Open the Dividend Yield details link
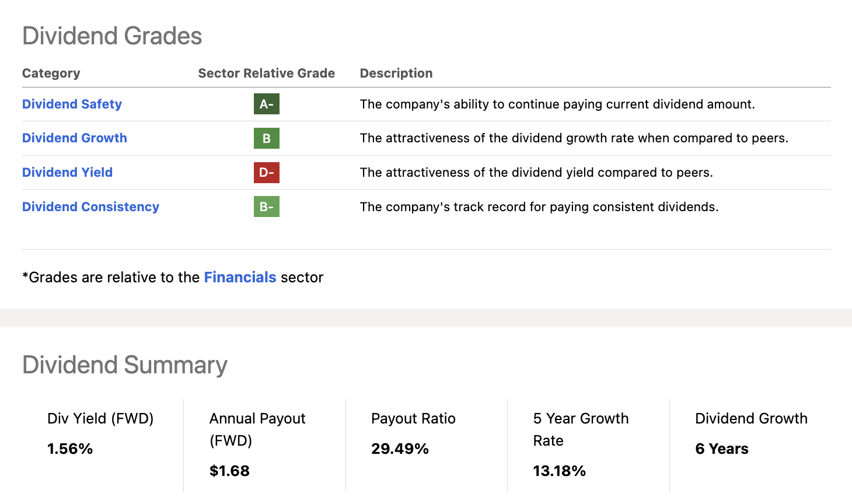The image size is (852, 504). pos(67,172)
